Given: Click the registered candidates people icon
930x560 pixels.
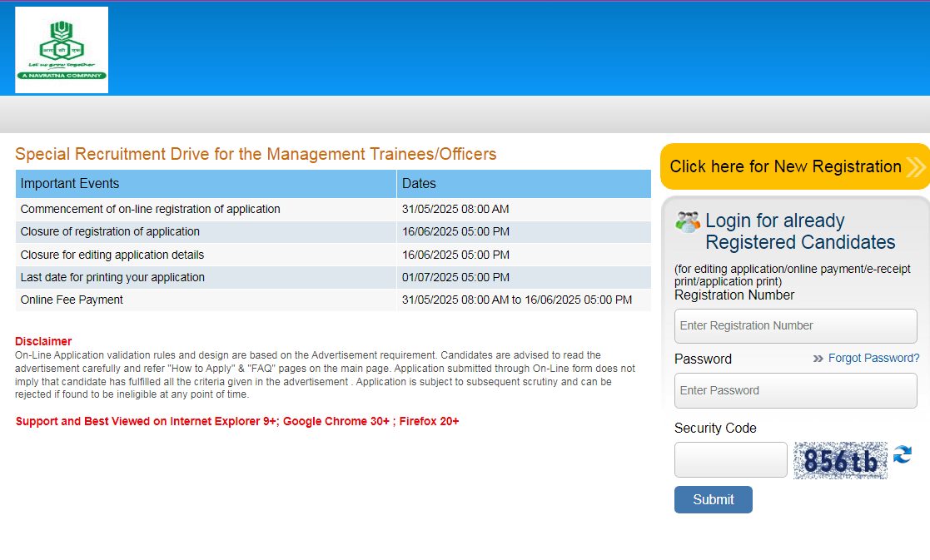Looking at the screenshot, I should tap(688, 221).
